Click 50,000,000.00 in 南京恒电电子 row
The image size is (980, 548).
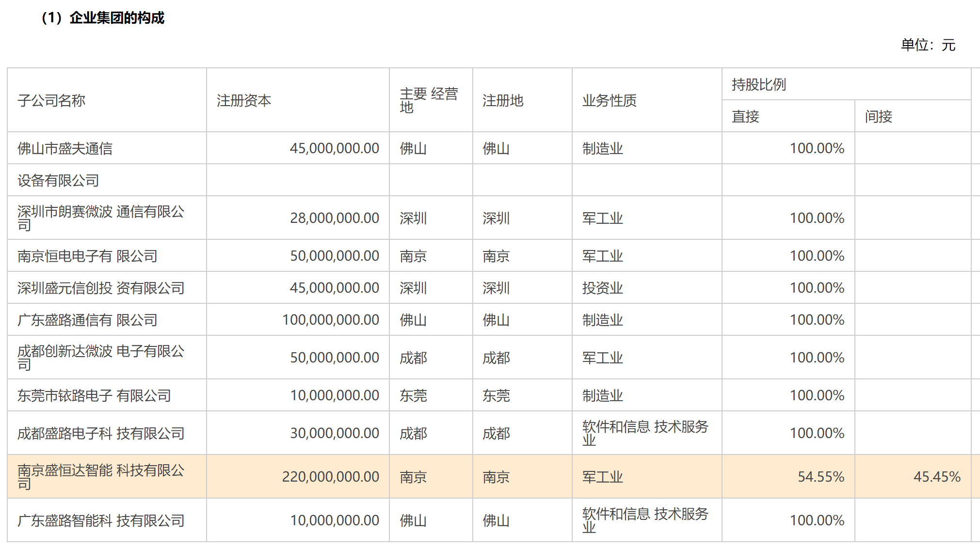point(335,256)
